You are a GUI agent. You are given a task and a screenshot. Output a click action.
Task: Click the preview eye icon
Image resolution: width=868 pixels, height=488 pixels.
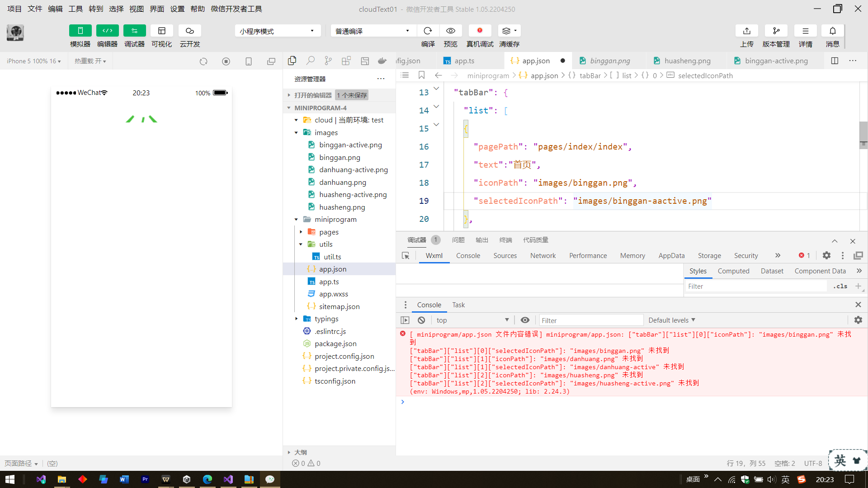click(x=450, y=31)
